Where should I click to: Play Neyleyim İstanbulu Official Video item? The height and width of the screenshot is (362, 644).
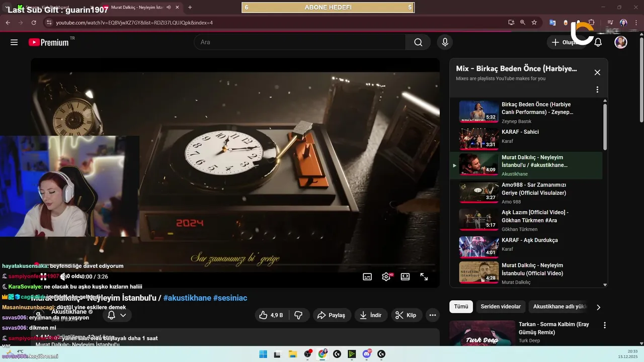point(526,273)
